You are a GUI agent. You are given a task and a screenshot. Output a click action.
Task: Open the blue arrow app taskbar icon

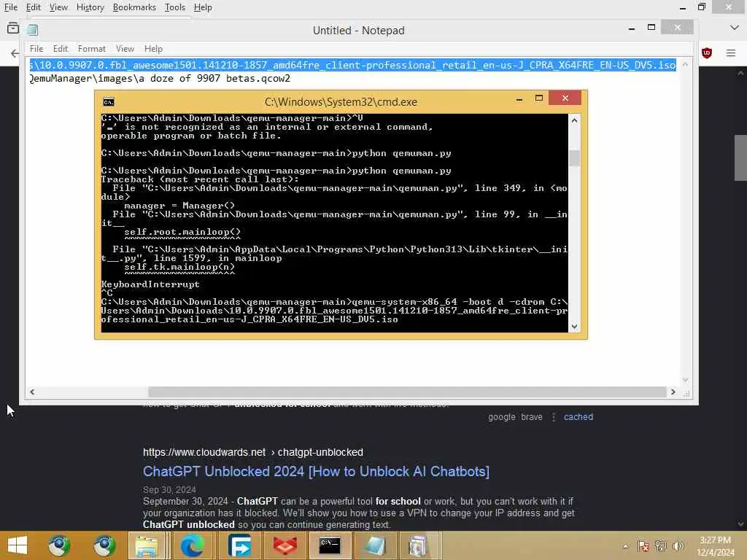(239, 545)
